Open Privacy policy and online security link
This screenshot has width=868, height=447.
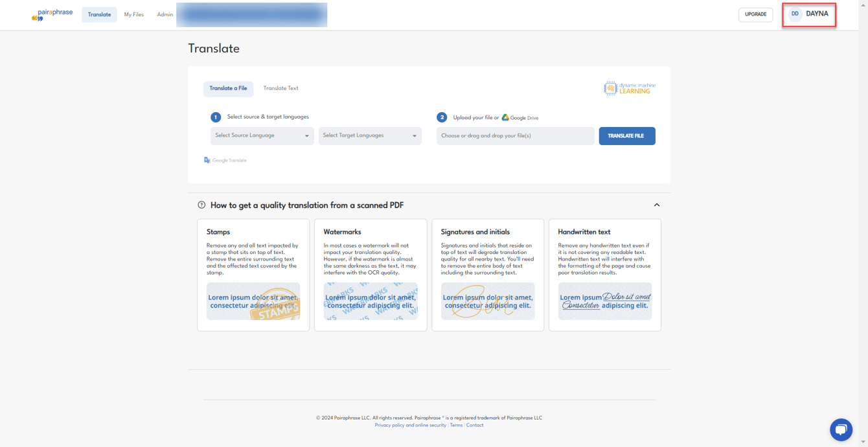tap(410, 425)
